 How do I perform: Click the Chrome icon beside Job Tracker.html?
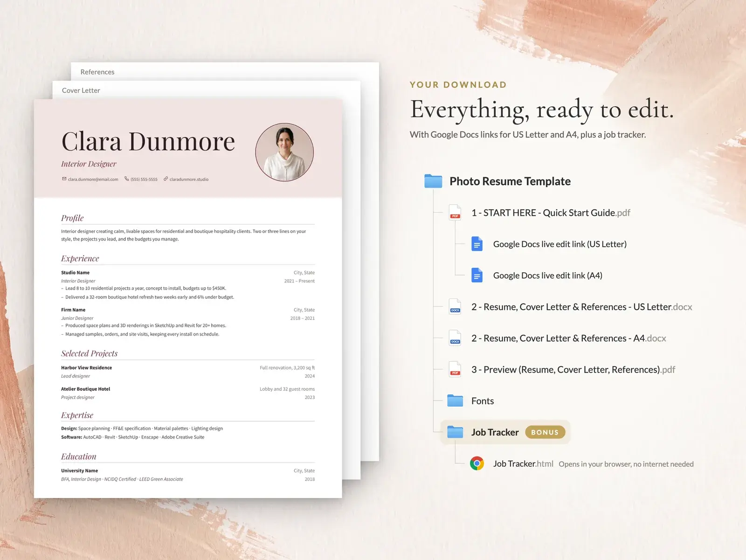coord(477,463)
